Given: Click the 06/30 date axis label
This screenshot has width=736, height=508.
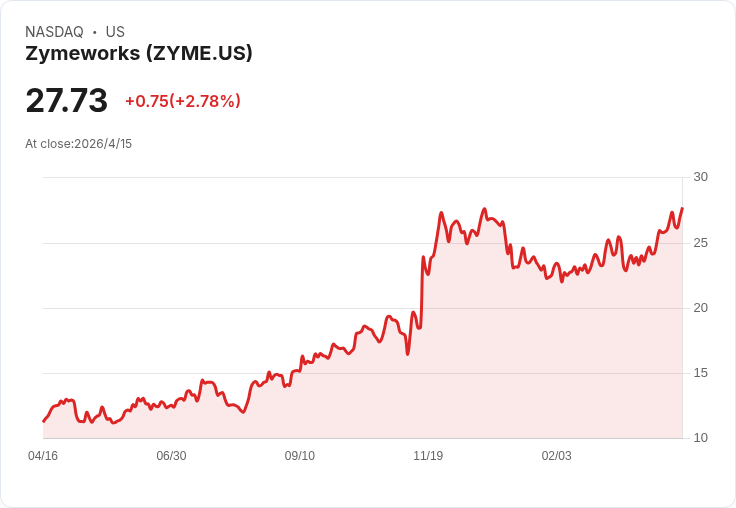Looking at the screenshot, I should pos(171,456).
